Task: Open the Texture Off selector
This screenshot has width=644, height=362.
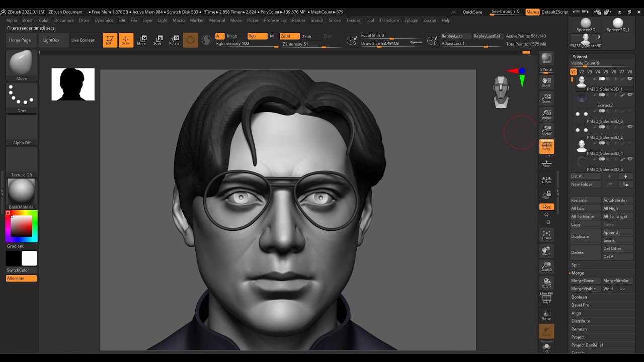Action: tap(21, 162)
